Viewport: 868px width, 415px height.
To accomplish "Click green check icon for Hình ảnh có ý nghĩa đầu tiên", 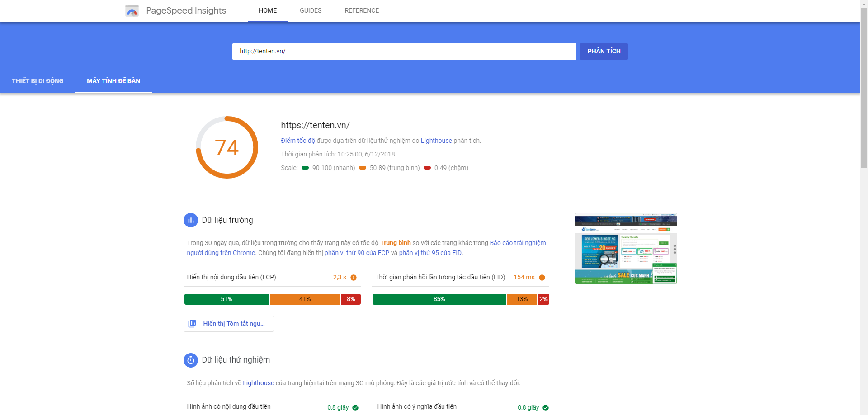I will [546, 408].
